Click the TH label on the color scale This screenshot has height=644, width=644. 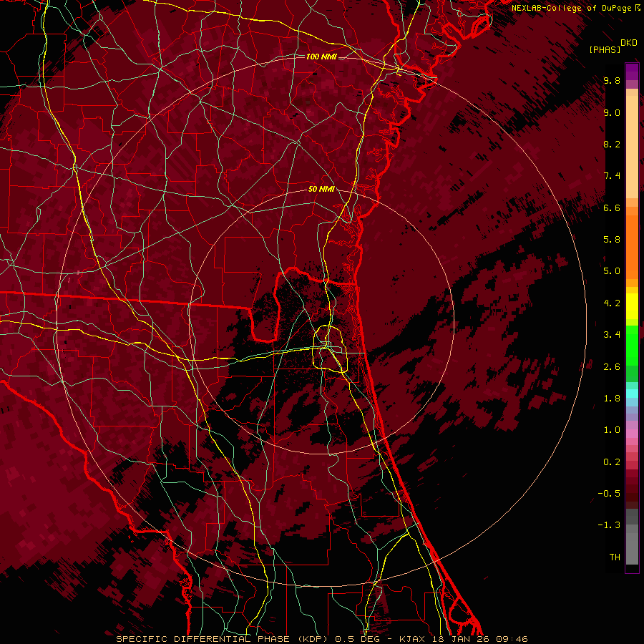point(615,557)
